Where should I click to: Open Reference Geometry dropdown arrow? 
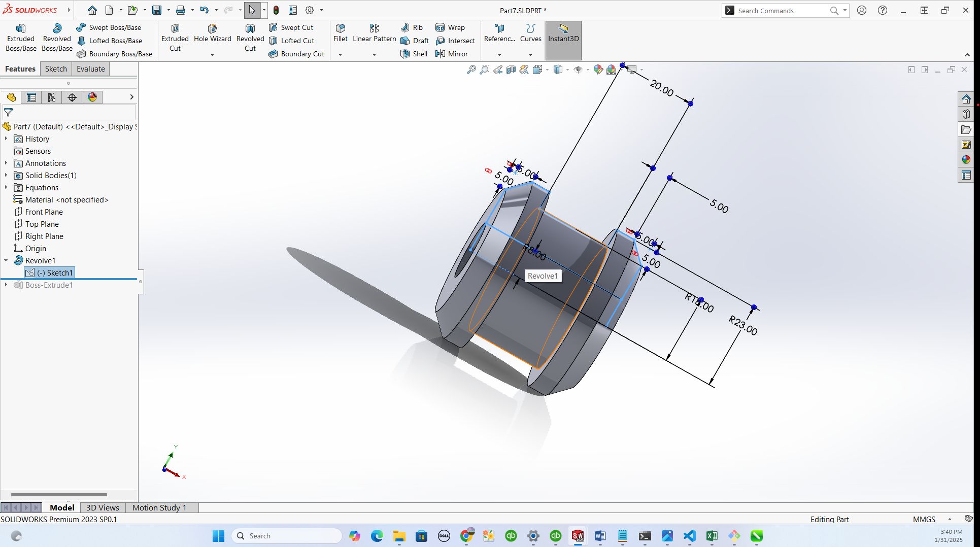[x=499, y=55]
